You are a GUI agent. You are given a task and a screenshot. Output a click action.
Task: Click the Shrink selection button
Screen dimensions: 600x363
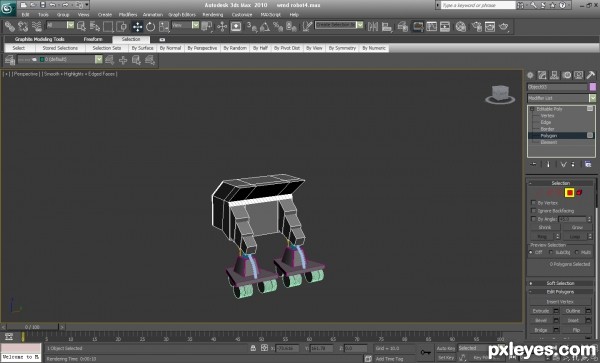[x=545, y=228]
